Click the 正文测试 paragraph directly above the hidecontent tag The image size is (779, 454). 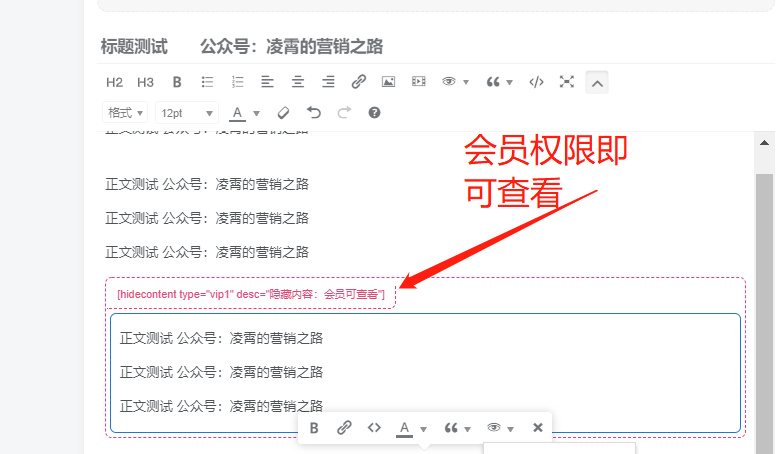point(207,252)
